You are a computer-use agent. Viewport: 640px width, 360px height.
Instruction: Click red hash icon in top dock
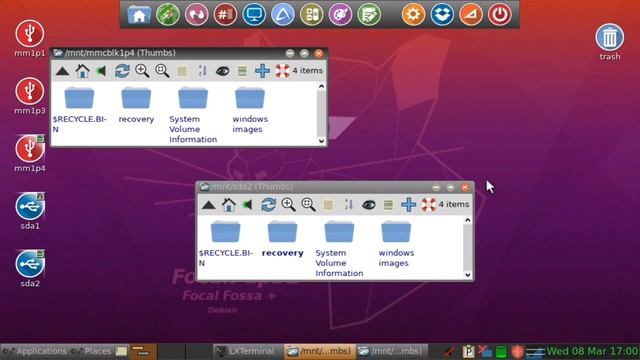point(225,15)
